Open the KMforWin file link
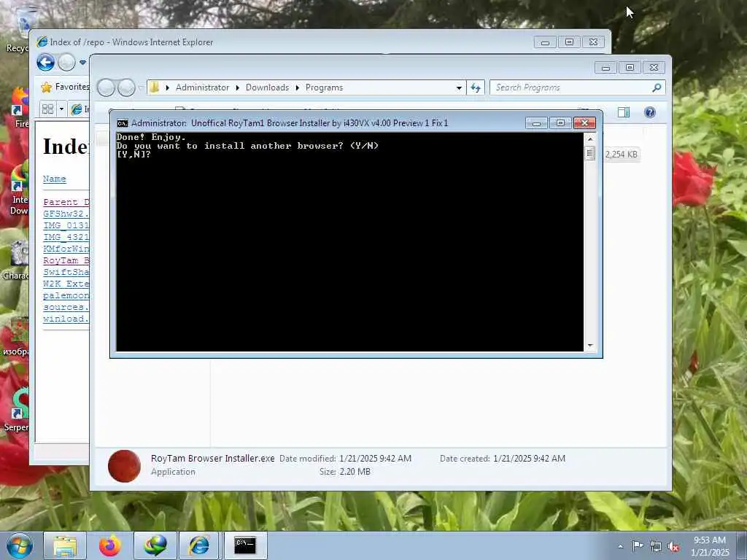This screenshot has height=560, width=747. [66, 249]
